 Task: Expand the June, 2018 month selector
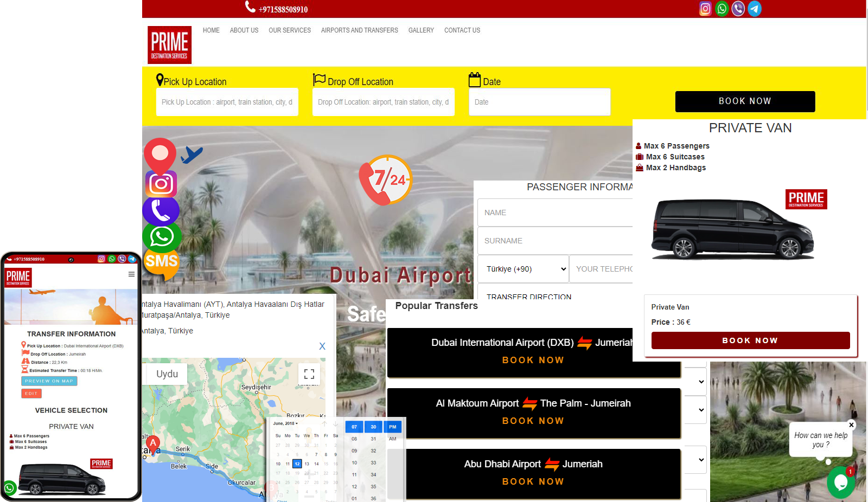(x=285, y=423)
